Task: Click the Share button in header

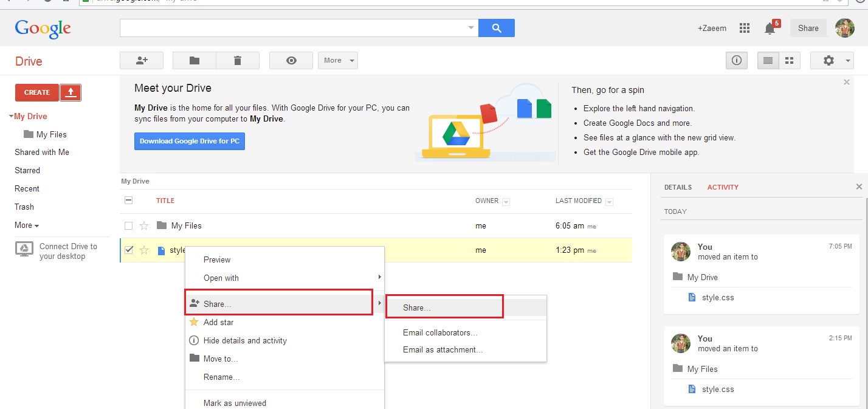Action: point(808,28)
